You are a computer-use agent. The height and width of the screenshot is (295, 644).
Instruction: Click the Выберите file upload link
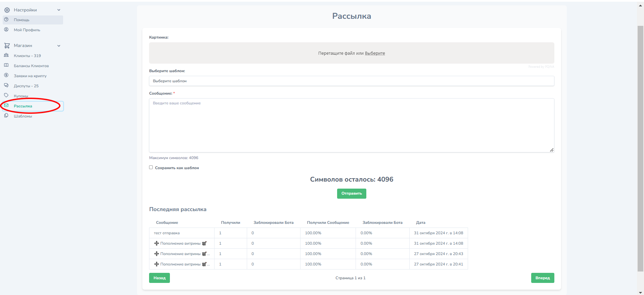(x=375, y=53)
